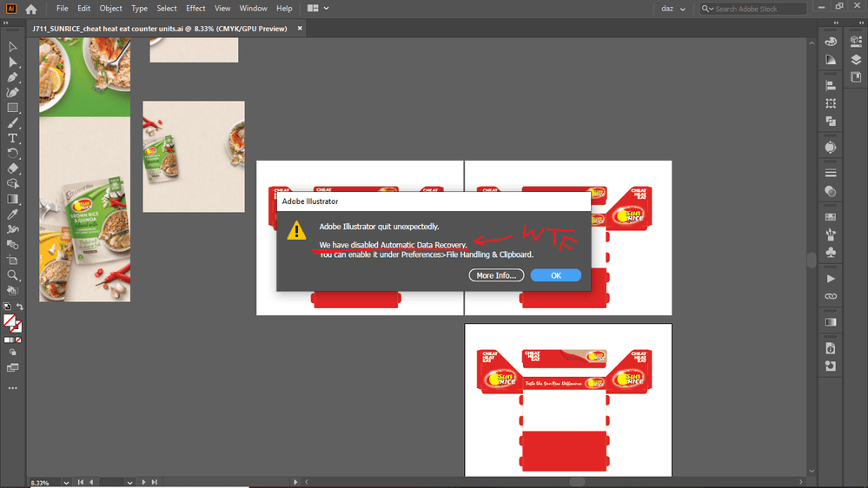Open the Actions panel play icon
868x488 pixels.
[831, 279]
